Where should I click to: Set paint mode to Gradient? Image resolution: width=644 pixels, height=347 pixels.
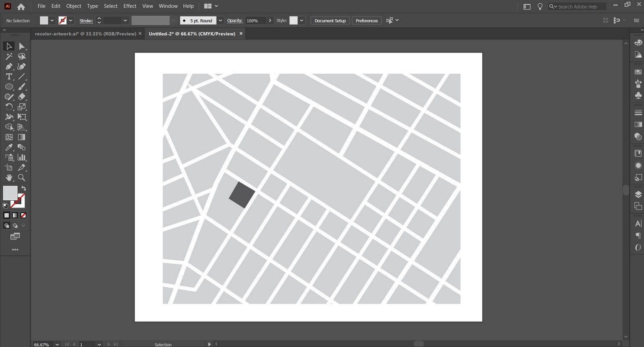click(x=15, y=215)
